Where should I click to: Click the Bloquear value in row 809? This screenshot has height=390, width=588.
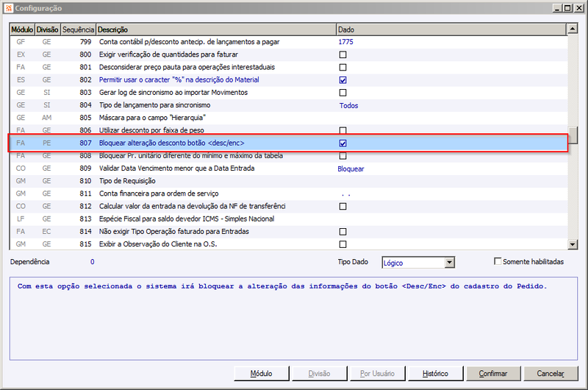[351, 169]
